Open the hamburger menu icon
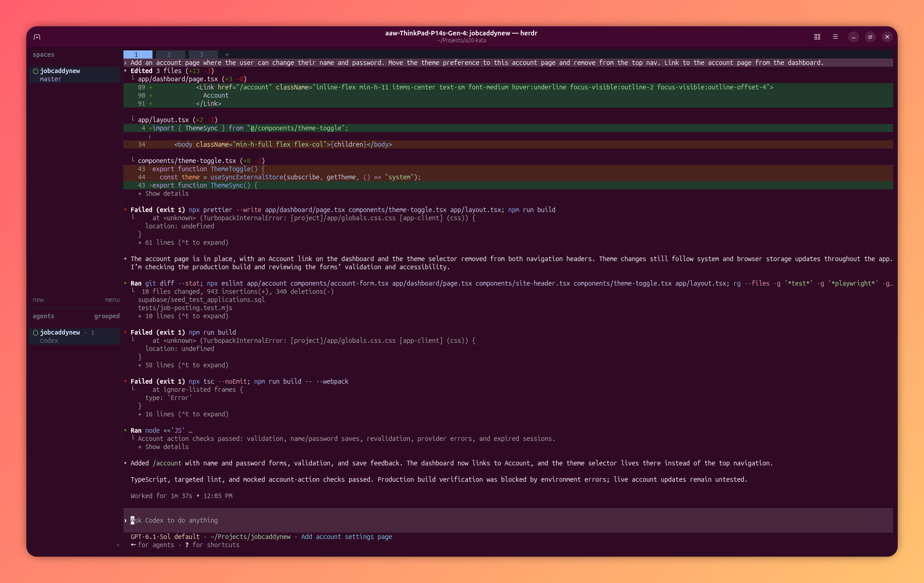The width and height of the screenshot is (924, 583). (x=836, y=37)
